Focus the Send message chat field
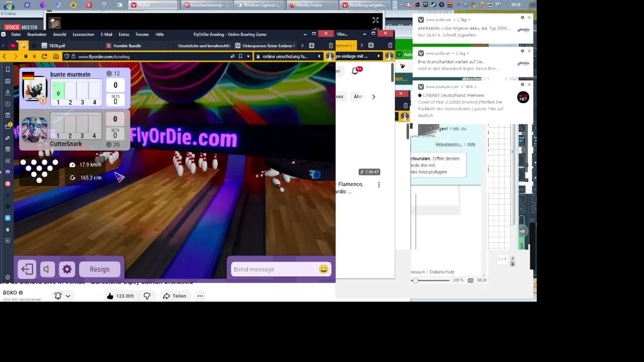This screenshot has height=362, width=644. click(274, 269)
